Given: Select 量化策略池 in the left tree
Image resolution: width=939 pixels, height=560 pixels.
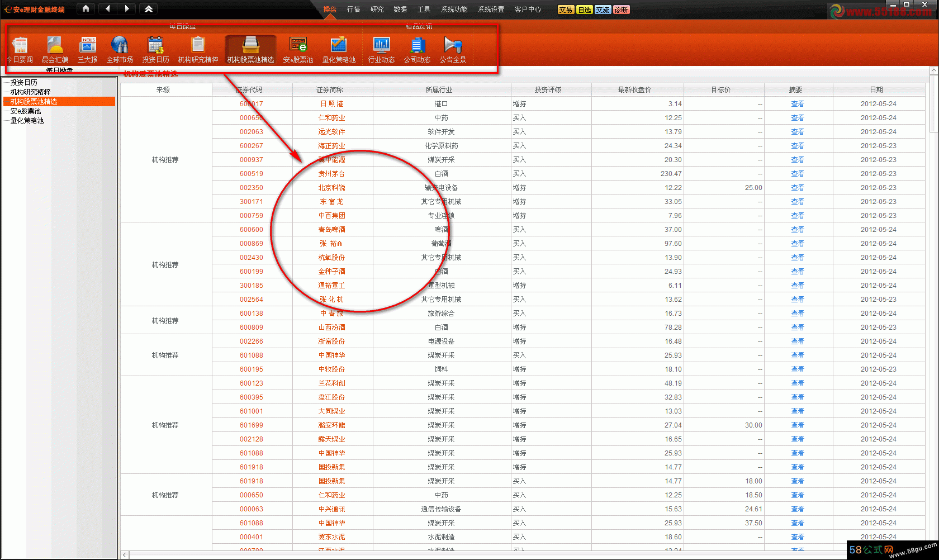Looking at the screenshot, I should tap(27, 120).
